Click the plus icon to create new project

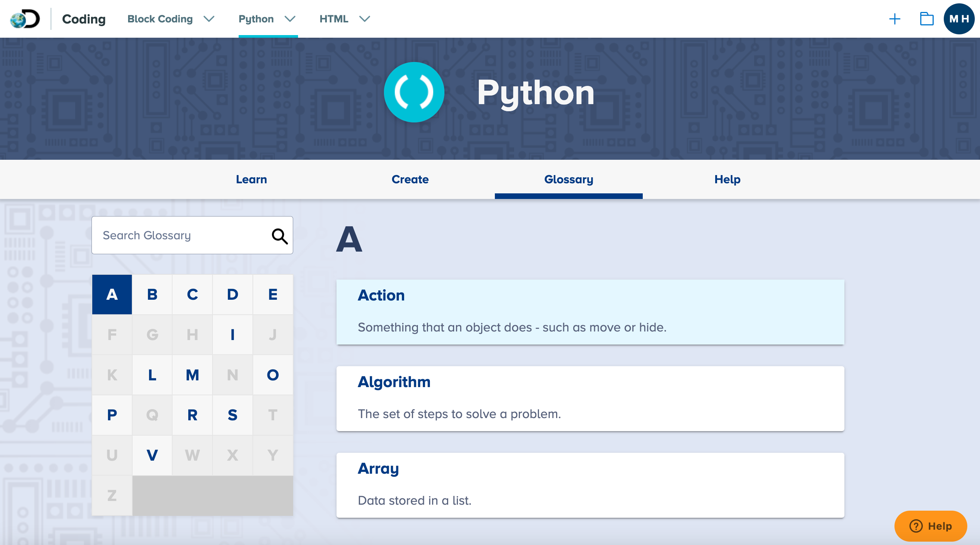(894, 19)
